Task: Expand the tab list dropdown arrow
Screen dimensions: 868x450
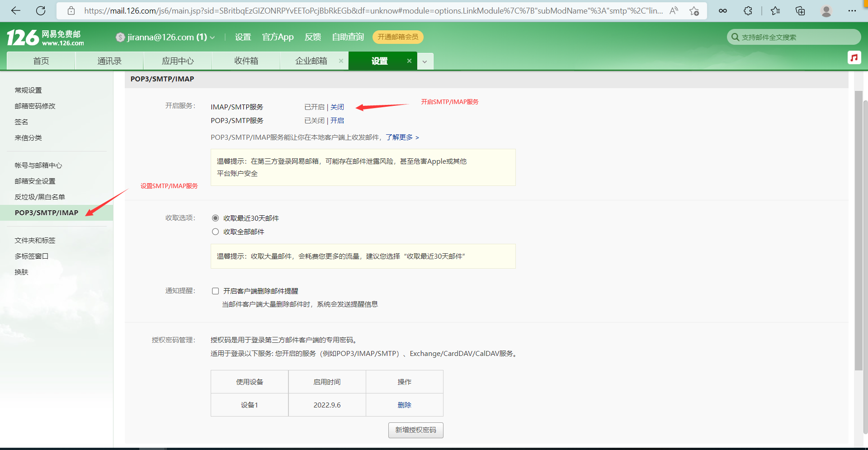Action: [425, 62]
